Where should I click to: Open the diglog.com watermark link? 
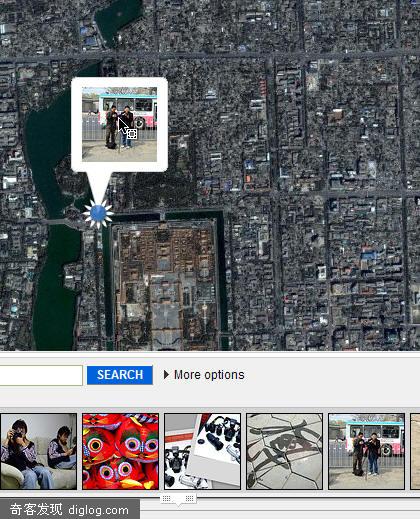[98, 510]
